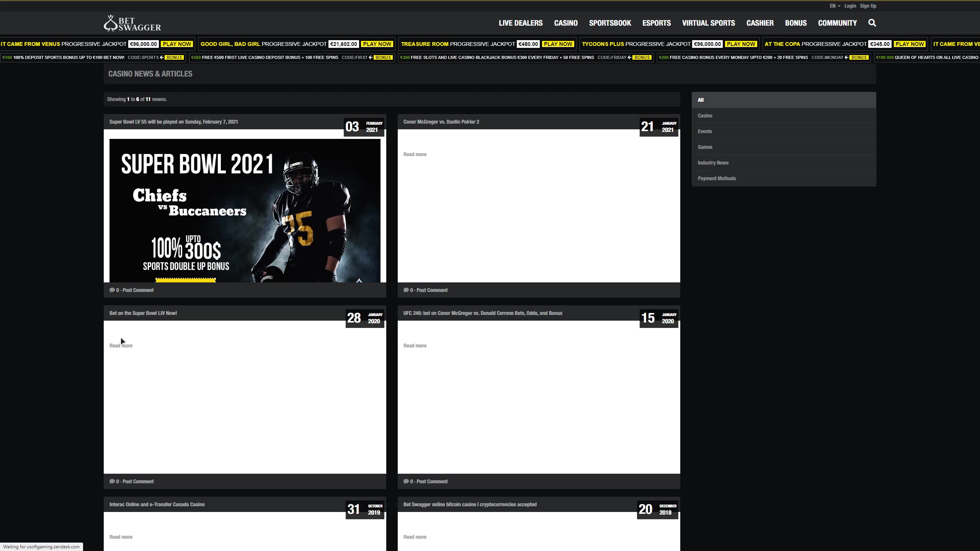Click comment bubble icon under Conor McGregor vs. Poirier post
The image size is (980, 551).
tap(406, 290)
